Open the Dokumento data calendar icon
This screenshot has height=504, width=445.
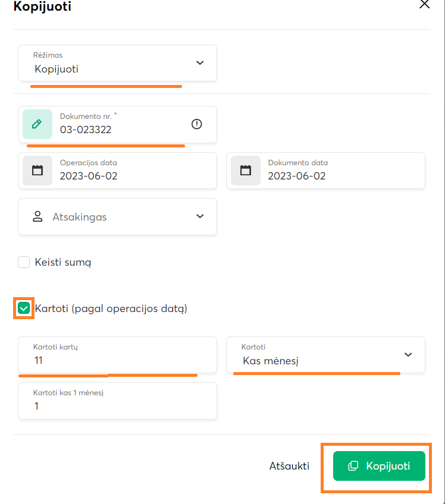(245, 171)
